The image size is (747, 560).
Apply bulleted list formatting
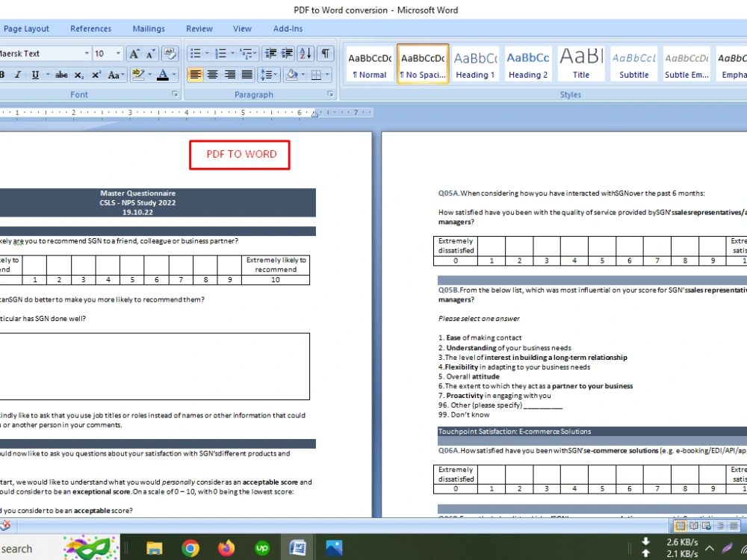195,53
